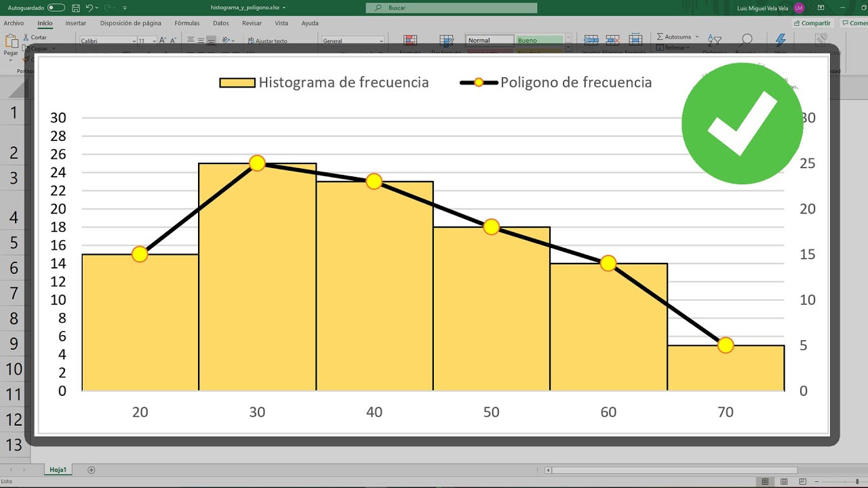Viewport: 868px width, 488px height.
Task: Click the Align Bottom icon
Action: (x=212, y=41)
